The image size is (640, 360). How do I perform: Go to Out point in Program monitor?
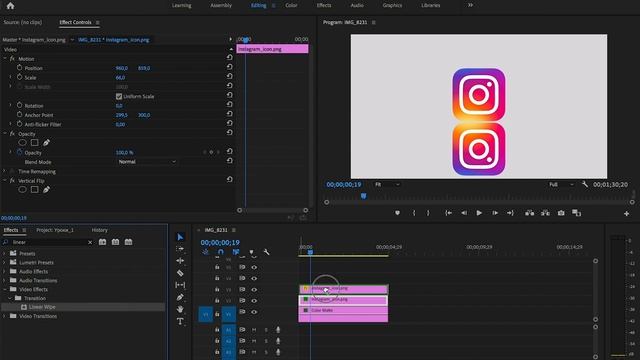point(510,213)
